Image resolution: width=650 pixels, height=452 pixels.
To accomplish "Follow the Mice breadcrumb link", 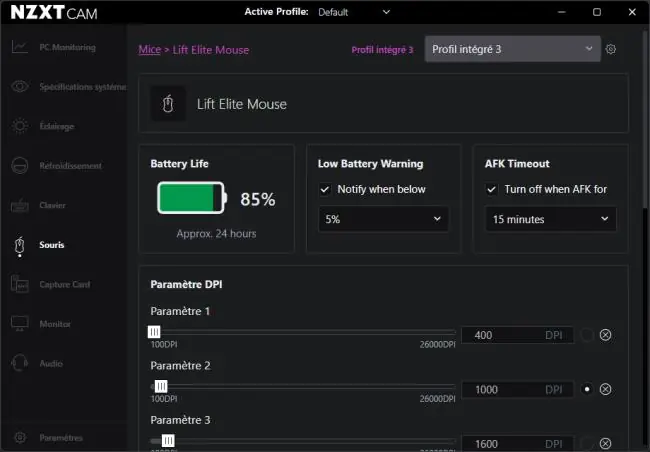I will click(x=150, y=50).
